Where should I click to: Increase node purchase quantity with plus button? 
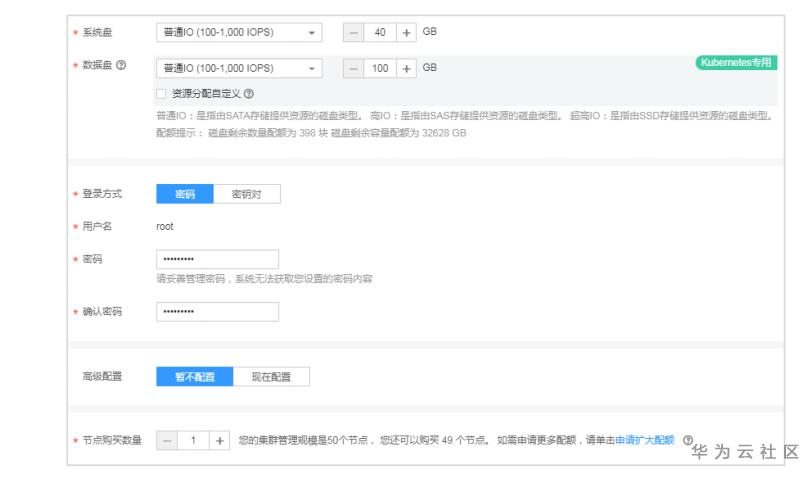[x=220, y=441]
